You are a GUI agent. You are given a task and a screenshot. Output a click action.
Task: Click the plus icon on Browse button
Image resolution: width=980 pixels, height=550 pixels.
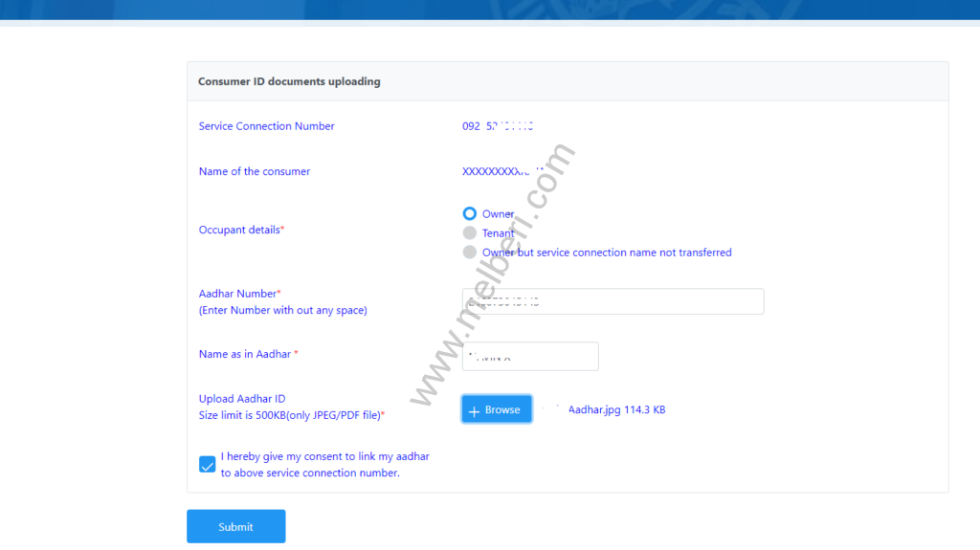[474, 410]
